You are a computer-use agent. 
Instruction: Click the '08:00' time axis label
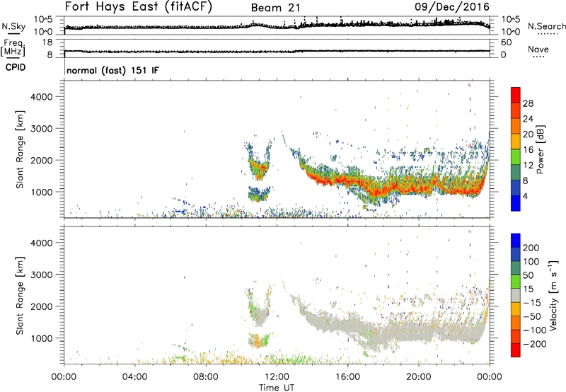[x=206, y=377]
